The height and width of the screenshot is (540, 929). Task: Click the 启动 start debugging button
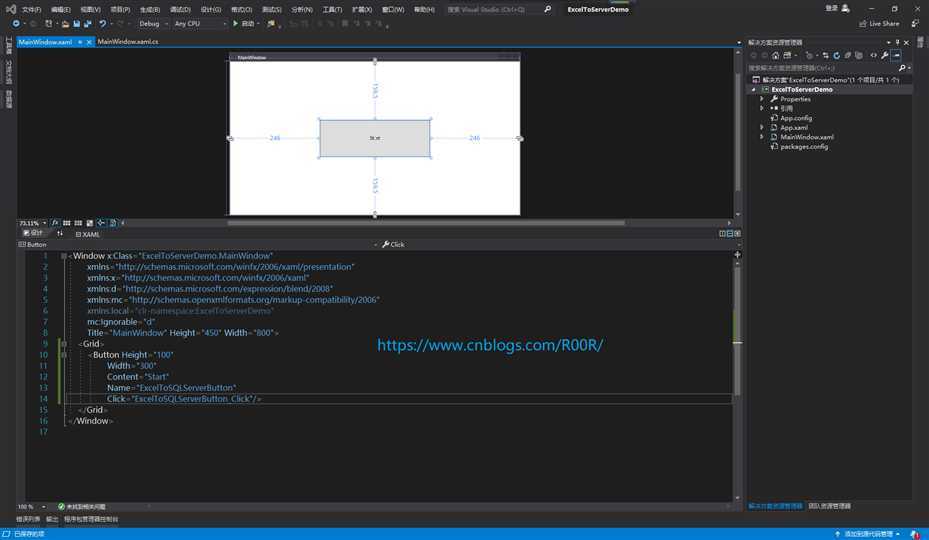(245, 24)
